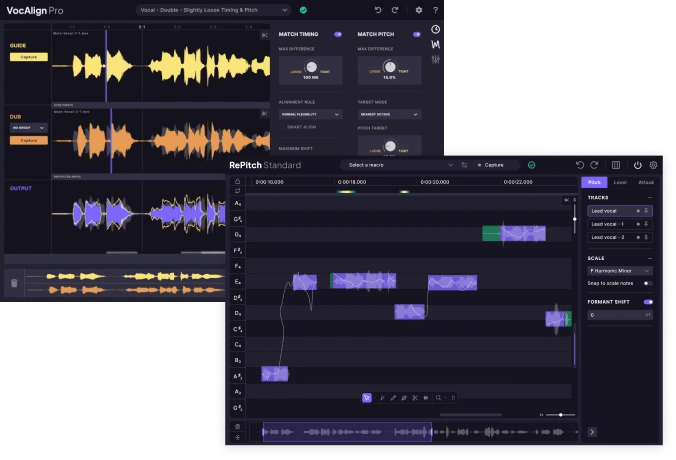The height and width of the screenshot is (460, 676).
Task: Expand RePitch side panel arrow button
Action: tap(592, 432)
